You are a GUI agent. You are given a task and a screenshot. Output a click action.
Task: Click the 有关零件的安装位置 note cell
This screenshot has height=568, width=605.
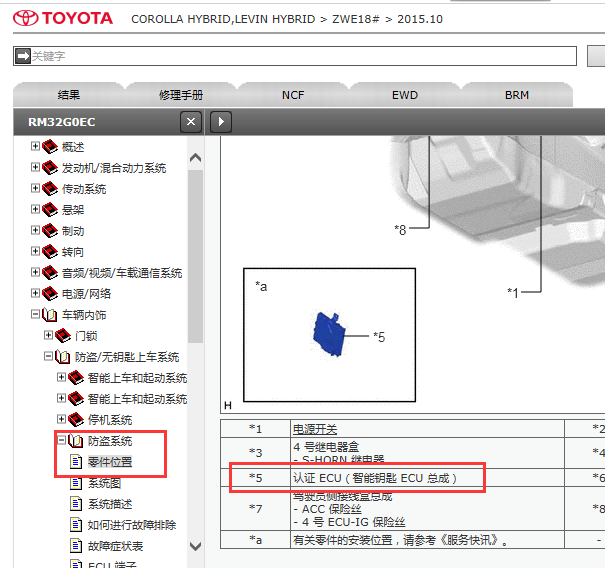coord(427,539)
